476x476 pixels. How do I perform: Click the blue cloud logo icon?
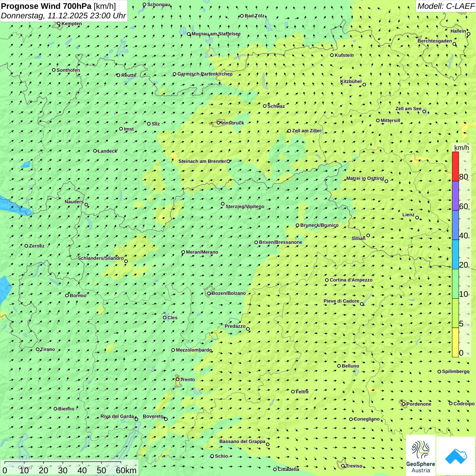coord(456,456)
